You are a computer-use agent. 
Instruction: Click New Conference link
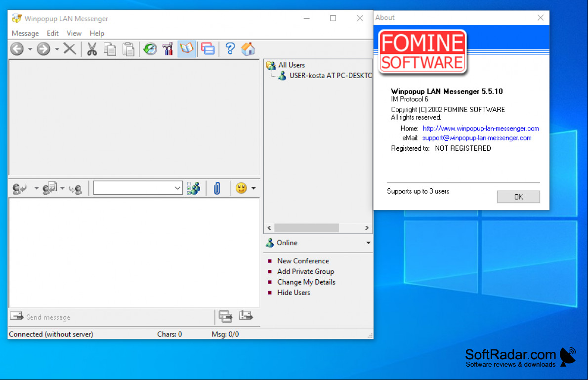click(303, 261)
